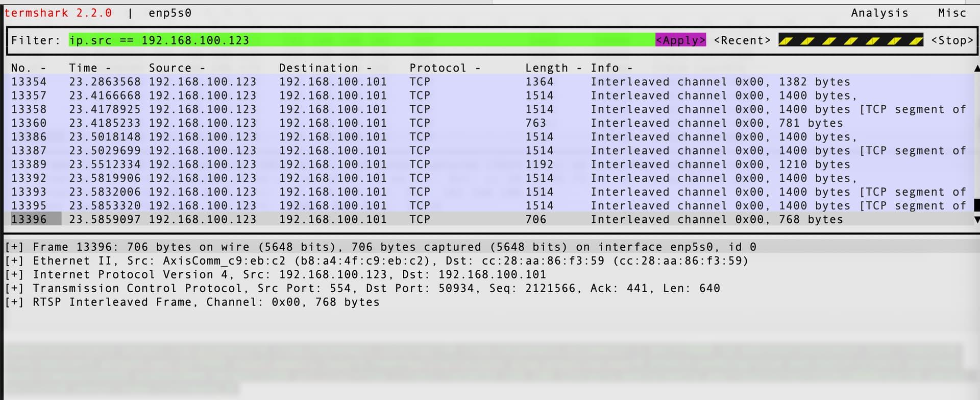The height and width of the screenshot is (400, 980).
Task: Open the Misc menu
Action: pyautogui.click(x=952, y=13)
